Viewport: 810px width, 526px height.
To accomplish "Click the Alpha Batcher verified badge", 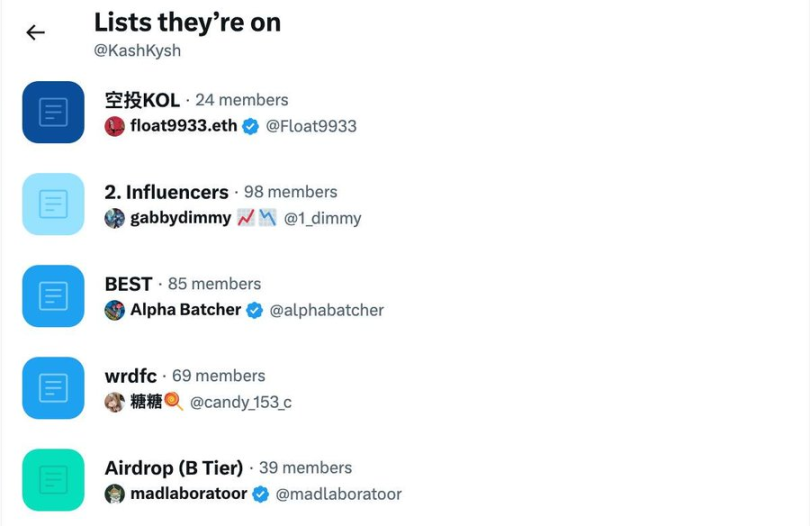I will tap(255, 310).
